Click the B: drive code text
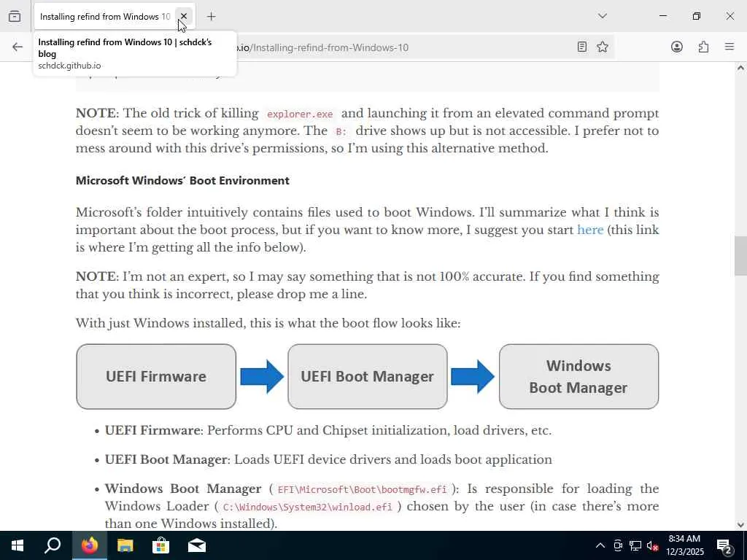 (341, 132)
